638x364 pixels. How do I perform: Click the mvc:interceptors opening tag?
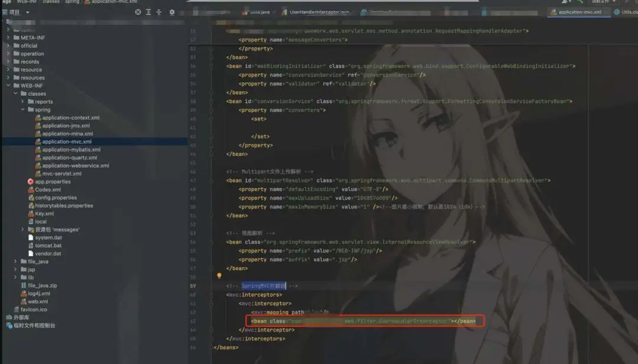(254, 295)
